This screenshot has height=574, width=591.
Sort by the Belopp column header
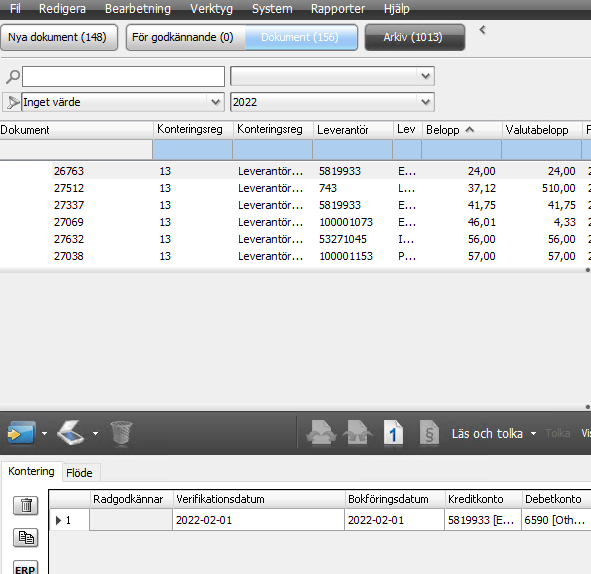(462, 130)
